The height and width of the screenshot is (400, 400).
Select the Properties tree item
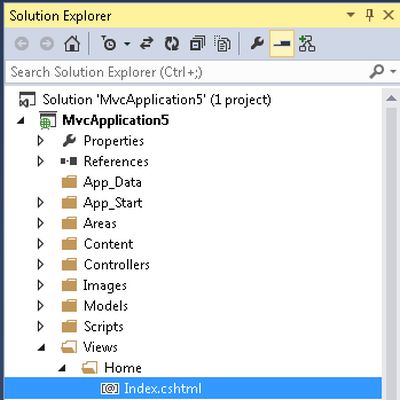(114, 141)
